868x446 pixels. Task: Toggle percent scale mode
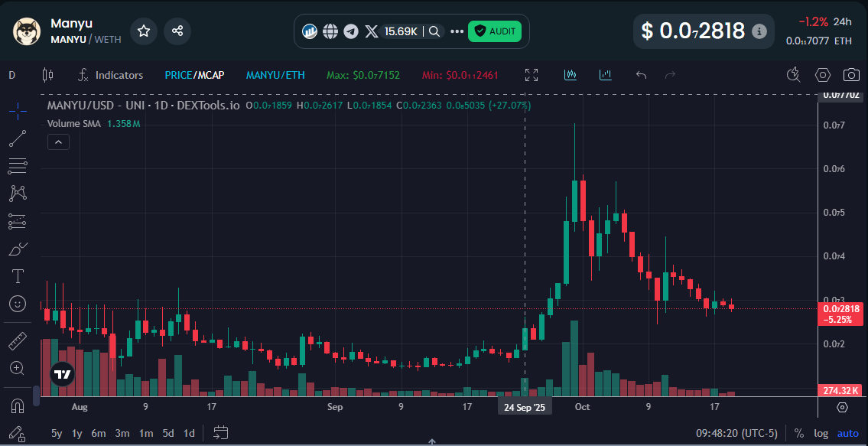click(x=799, y=433)
